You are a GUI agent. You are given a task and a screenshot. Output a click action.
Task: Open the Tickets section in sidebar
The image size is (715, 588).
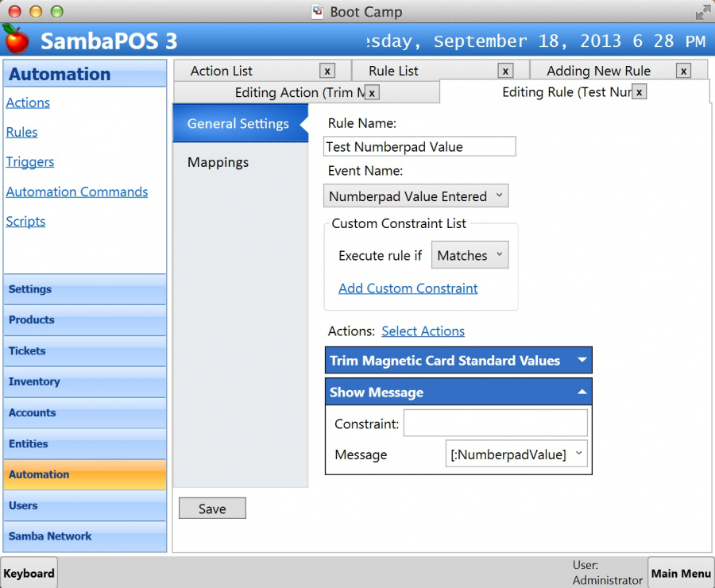click(x=27, y=350)
